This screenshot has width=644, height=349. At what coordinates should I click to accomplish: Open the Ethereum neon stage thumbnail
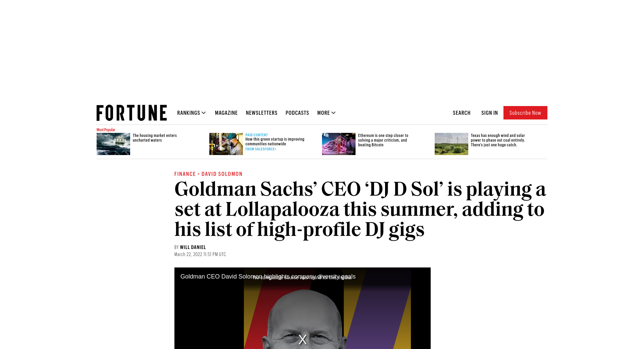[x=339, y=144]
